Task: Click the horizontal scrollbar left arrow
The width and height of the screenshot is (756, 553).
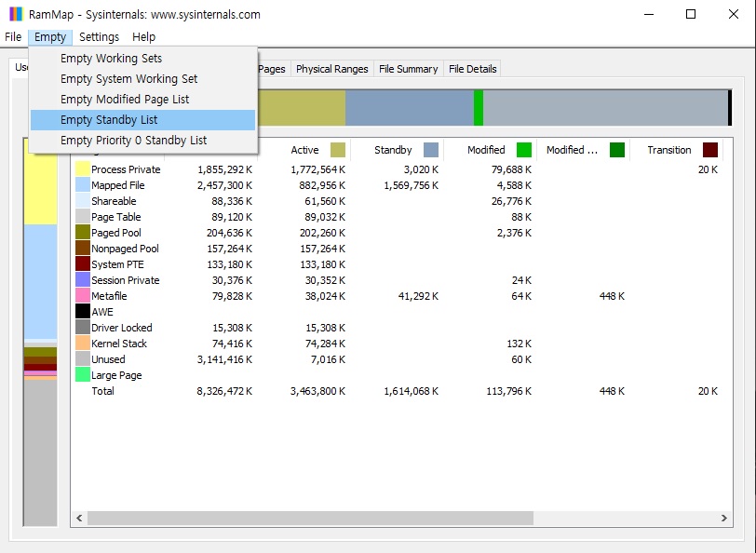Action: (79, 518)
